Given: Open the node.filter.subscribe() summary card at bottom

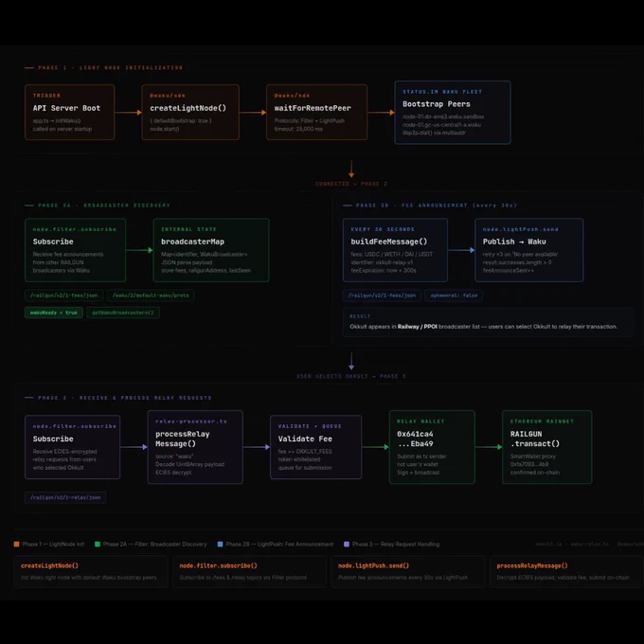Looking at the screenshot, I should point(250,571).
